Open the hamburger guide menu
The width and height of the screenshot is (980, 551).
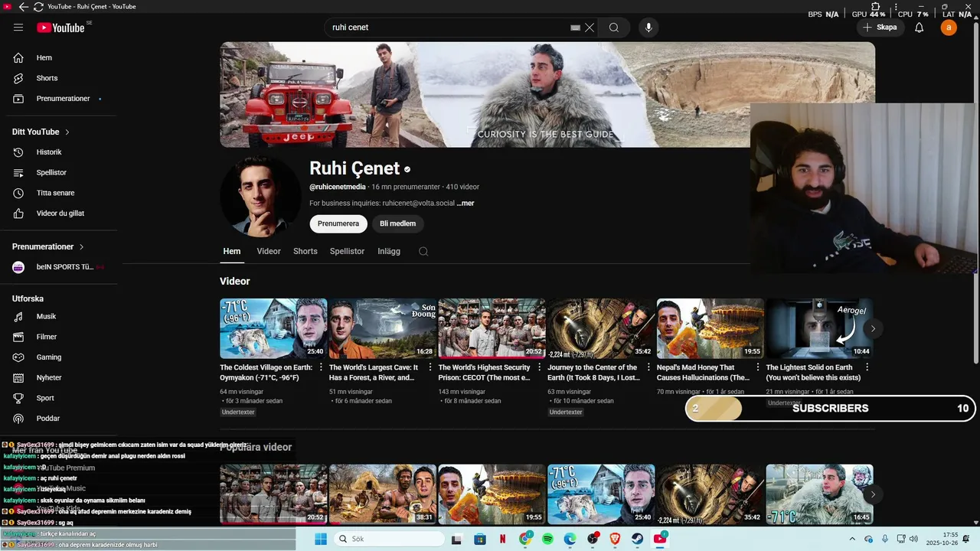pos(18,28)
